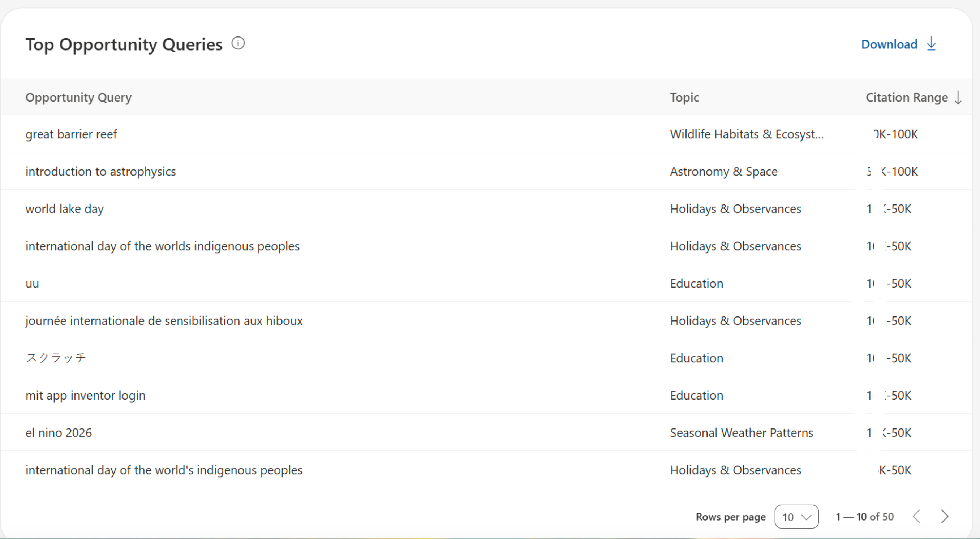
Task: Sort by the Topic column header
Action: click(684, 98)
